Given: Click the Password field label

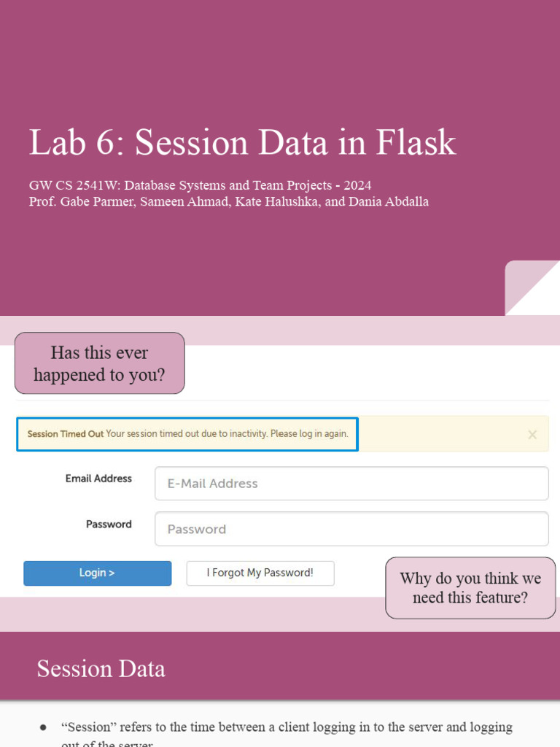Looking at the screenshot, I should pyautogui.click(x=109, y=524).
